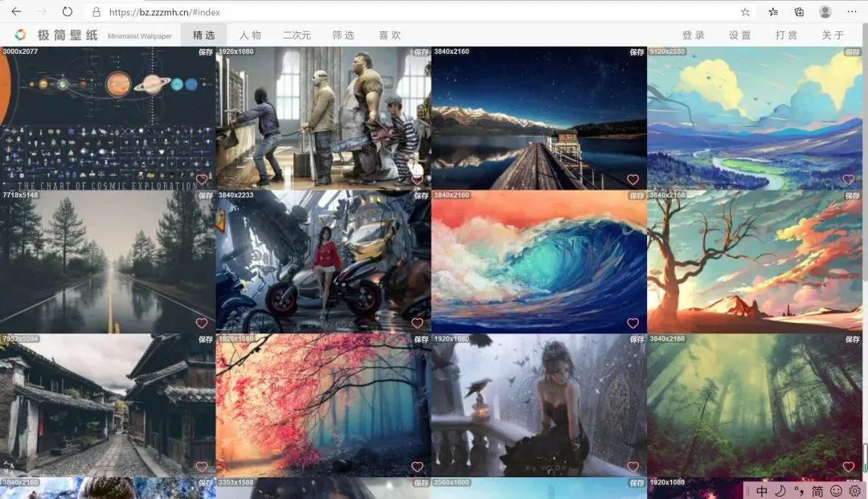Open the IME settings gear
Image resolution: width=868 pixels, height=499 pixels.
(x=854, y=491)
